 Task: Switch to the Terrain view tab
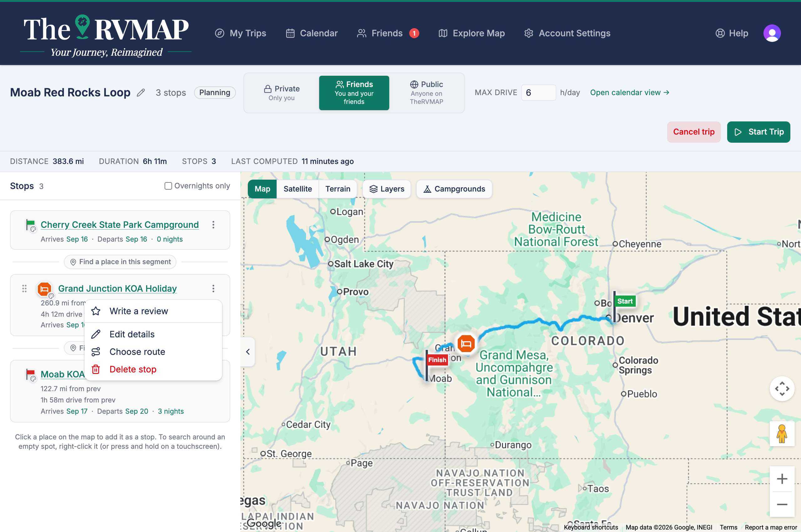(x=338, y=189)
